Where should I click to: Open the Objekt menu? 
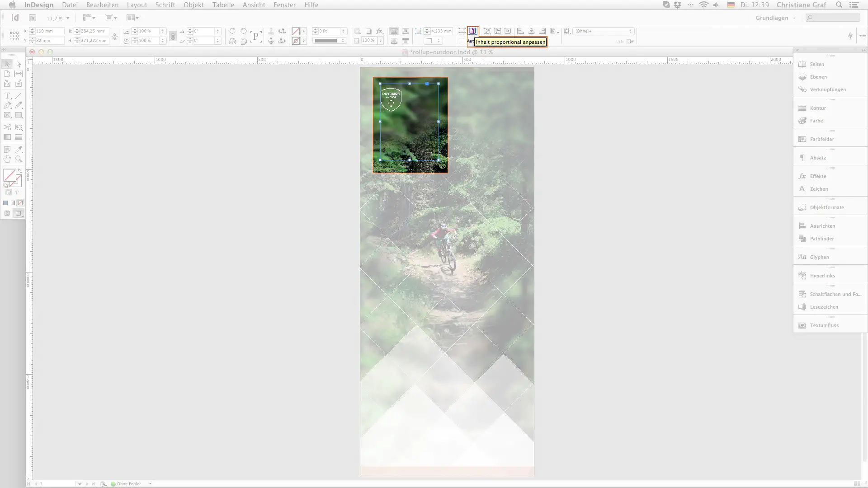[193, 5]
